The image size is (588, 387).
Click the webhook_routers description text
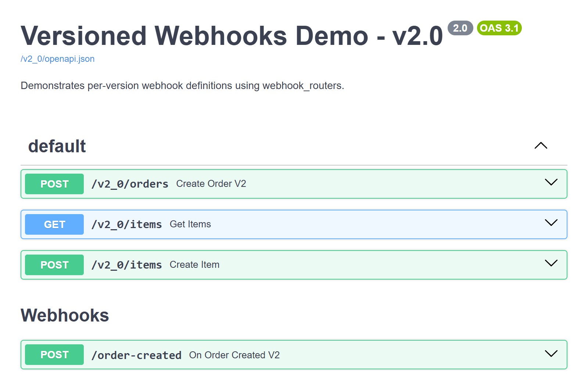(x=182, y=86)
